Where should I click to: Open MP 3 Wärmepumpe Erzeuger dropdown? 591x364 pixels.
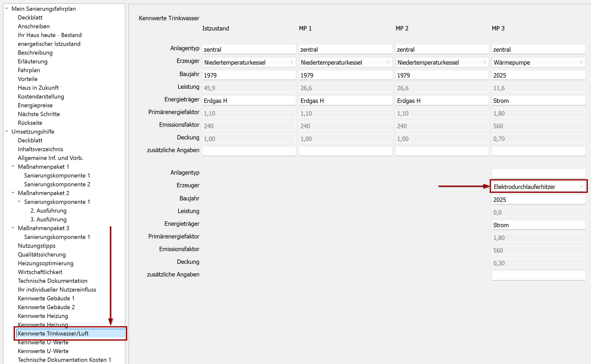(581, 62)
